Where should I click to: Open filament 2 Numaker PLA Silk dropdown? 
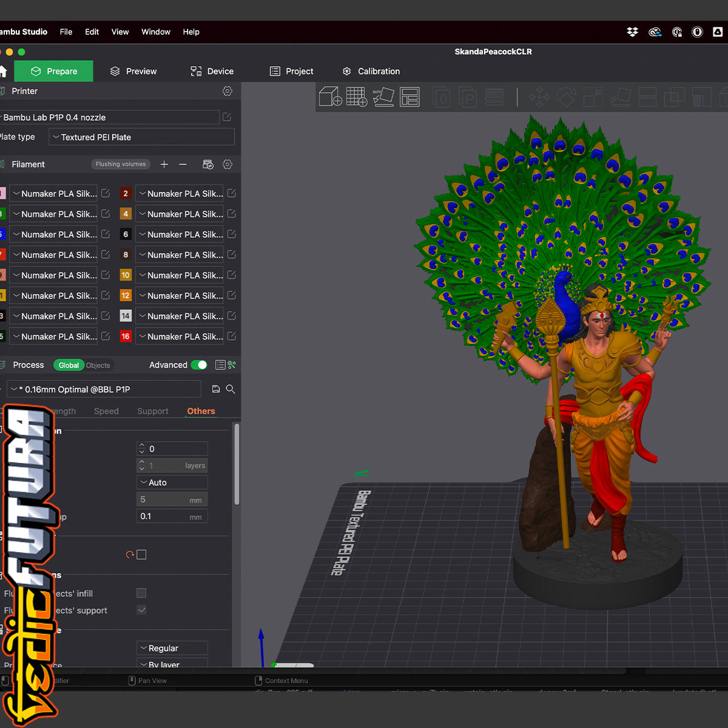[179, 194]
